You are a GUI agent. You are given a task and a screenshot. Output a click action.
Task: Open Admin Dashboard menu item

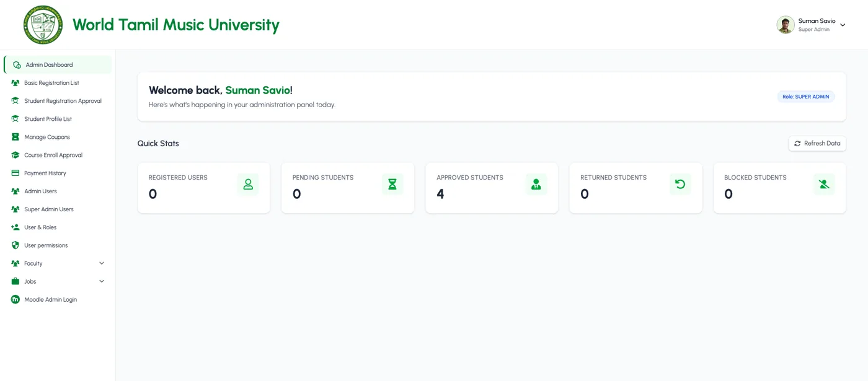58,65
